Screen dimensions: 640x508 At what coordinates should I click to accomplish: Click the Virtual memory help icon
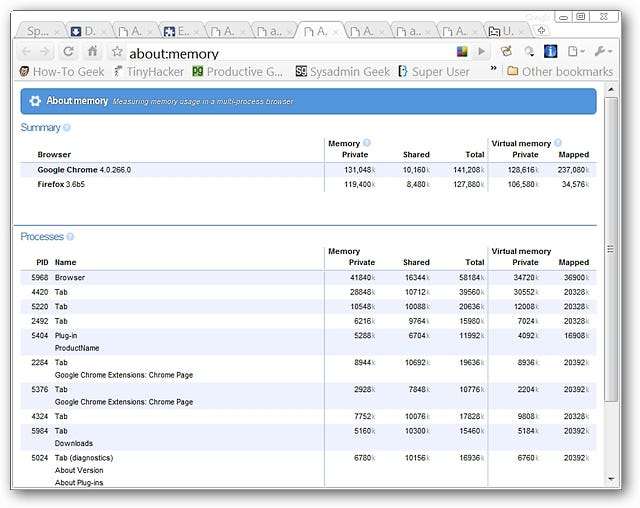tap(557, 143)
